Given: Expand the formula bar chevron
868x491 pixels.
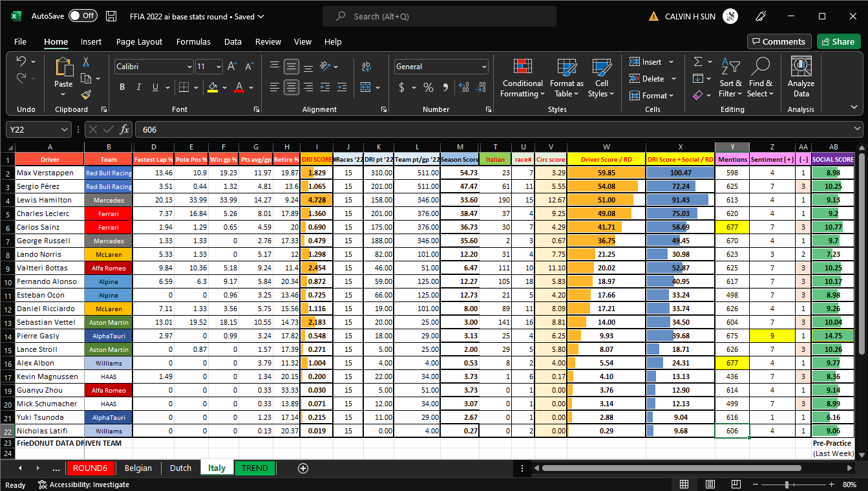Looking at the screenshot, I should (857, 129).
